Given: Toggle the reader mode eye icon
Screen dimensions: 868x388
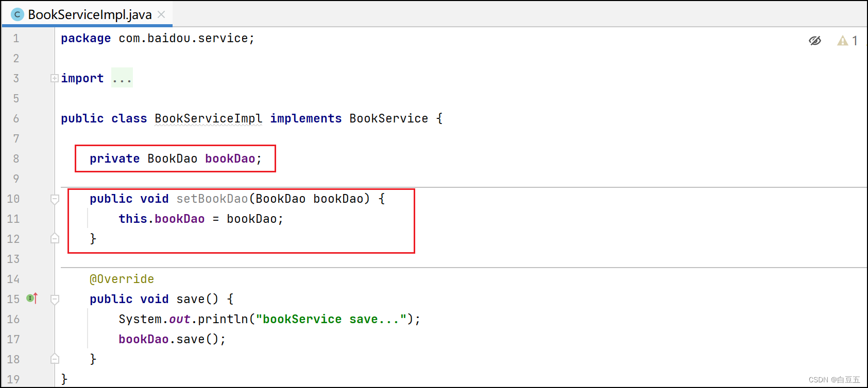Looking at the screenshot, I should (815, 41).
